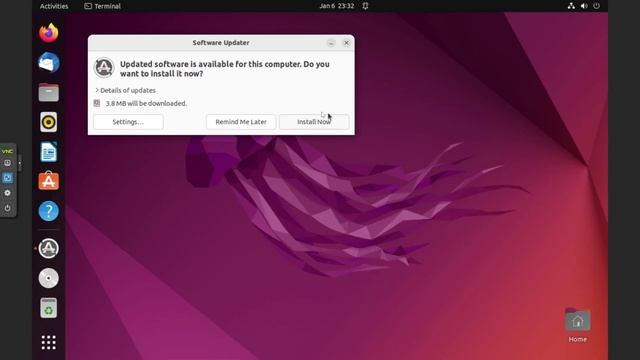The image size is (640, 360).
Task: Open the Help icon in dock
Action: click(49, 211)
